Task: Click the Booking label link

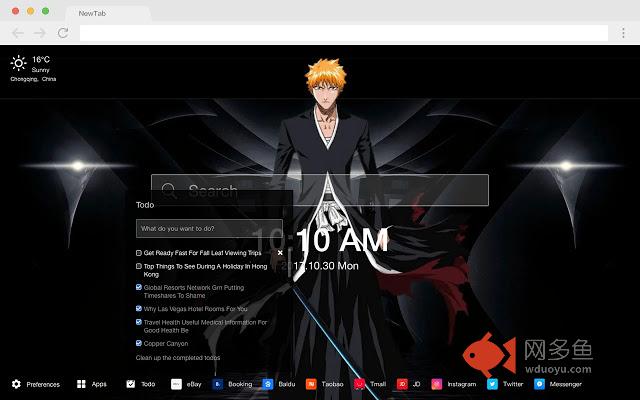Action: pyautogui.click(x=240, y=384)
